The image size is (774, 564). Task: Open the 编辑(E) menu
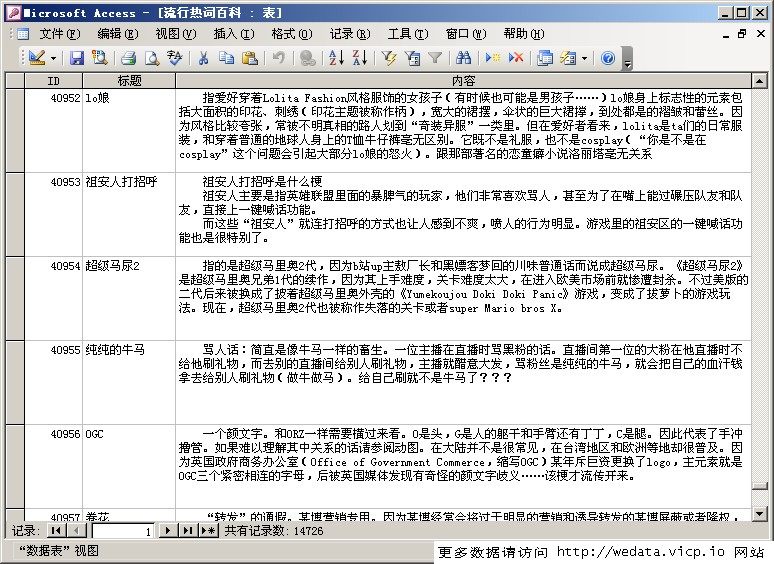pyautogui.click(x=117, y=34)
